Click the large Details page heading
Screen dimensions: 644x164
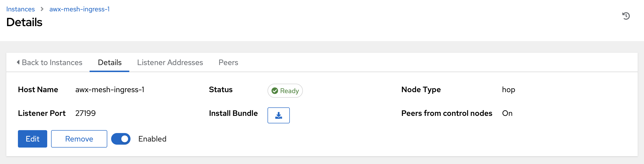[x=24, y=22]
